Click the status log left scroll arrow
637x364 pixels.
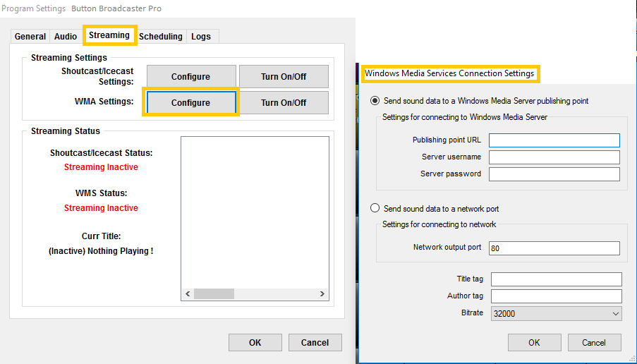tap(188, 293)
